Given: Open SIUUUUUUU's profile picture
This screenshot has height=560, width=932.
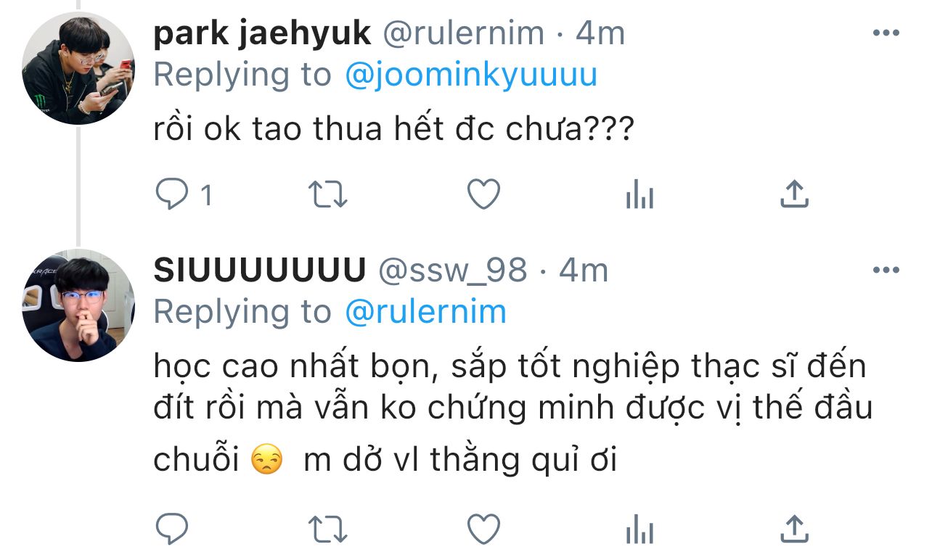Looking at the screenshot, I should [78, 305].
